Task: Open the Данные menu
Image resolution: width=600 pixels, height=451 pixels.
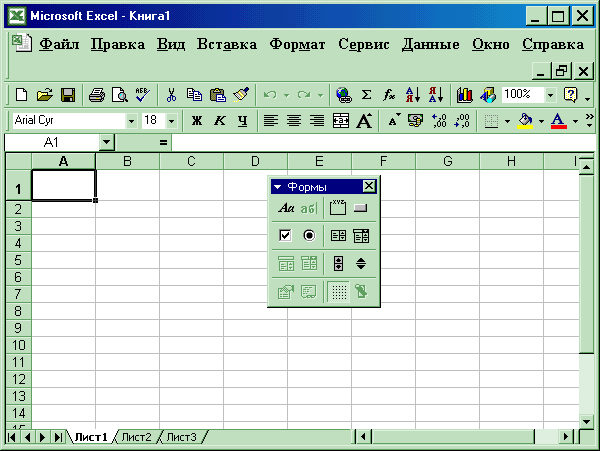Action: pyautogui.click(x=430, y=44)
